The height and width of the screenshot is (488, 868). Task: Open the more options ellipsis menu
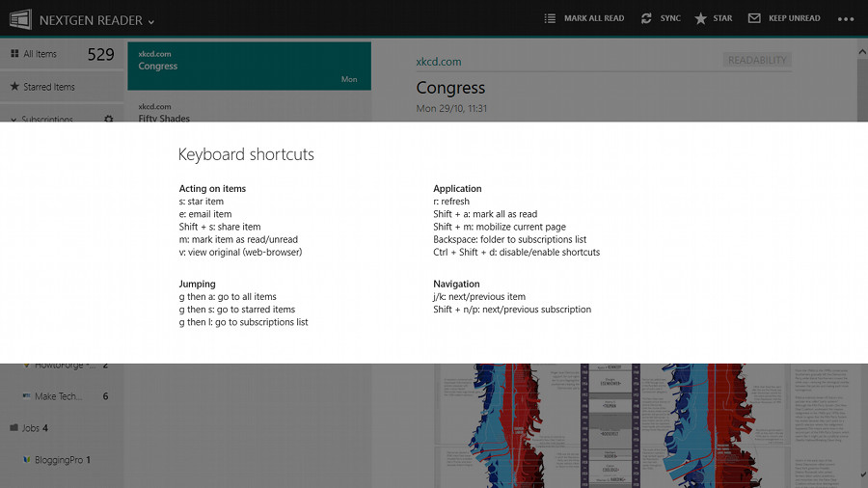[x=846, y=19]
